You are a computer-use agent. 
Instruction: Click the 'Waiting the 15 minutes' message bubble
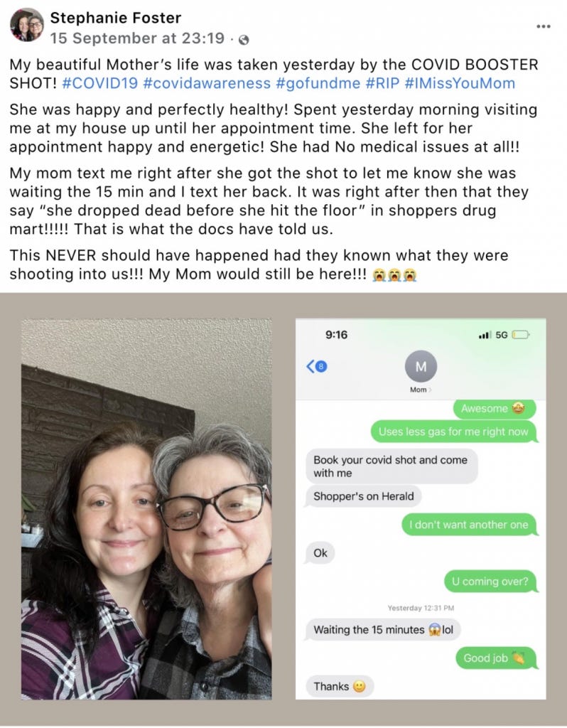pyautogui.click(x=383, y=630)
